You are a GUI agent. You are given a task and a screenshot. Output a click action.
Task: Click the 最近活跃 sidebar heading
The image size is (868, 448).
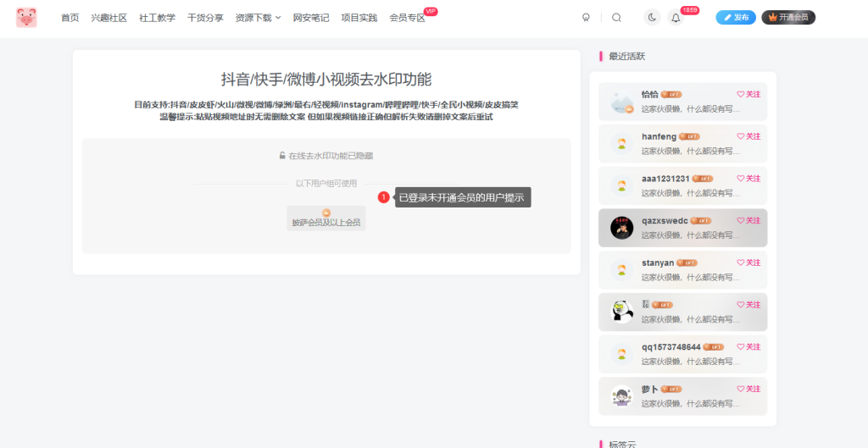click(626, 57)
